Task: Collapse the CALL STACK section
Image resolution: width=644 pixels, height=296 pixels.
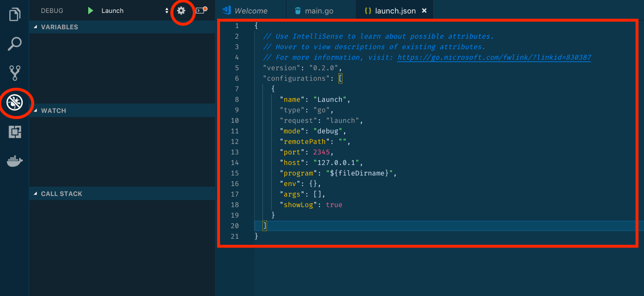Action: tap(35, 194)
